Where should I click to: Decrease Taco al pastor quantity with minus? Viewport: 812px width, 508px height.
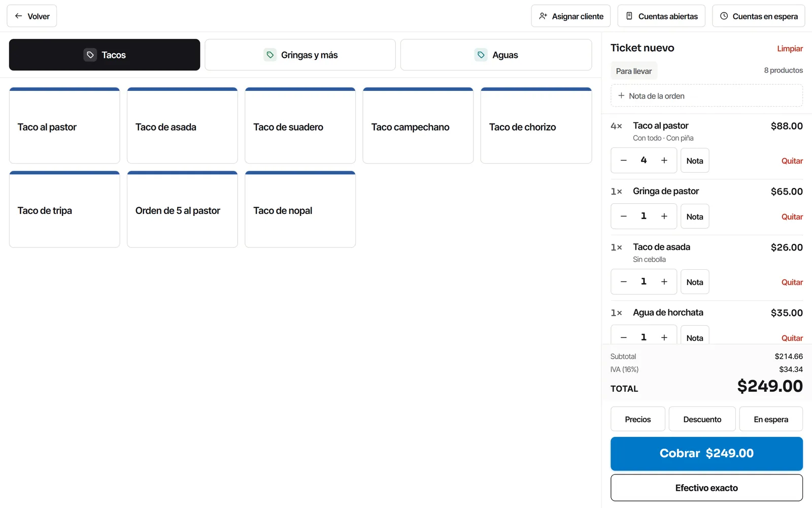pos(624,161)
